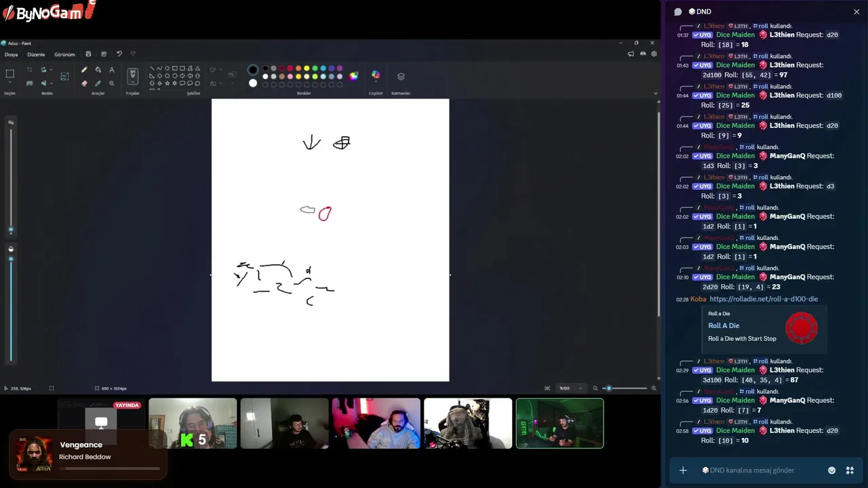The image size is (868, 488).
Task: Open the Edit colors rainbow wheel
Action: [353, 77]
